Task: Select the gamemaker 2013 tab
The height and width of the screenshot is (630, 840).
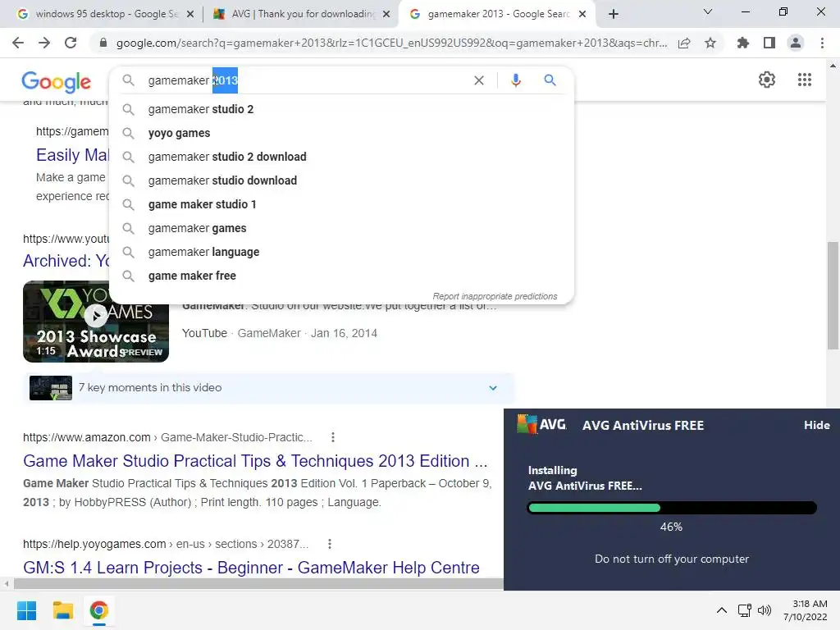Action: tap(498, 14)
